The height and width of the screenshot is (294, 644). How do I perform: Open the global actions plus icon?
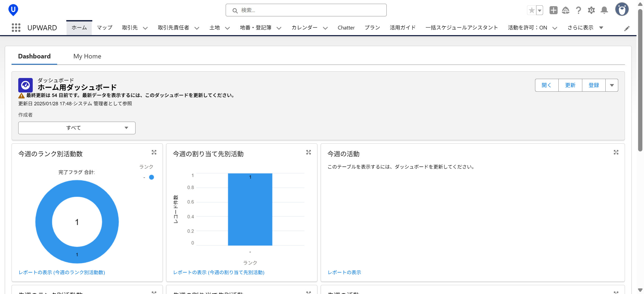point(553,10)
